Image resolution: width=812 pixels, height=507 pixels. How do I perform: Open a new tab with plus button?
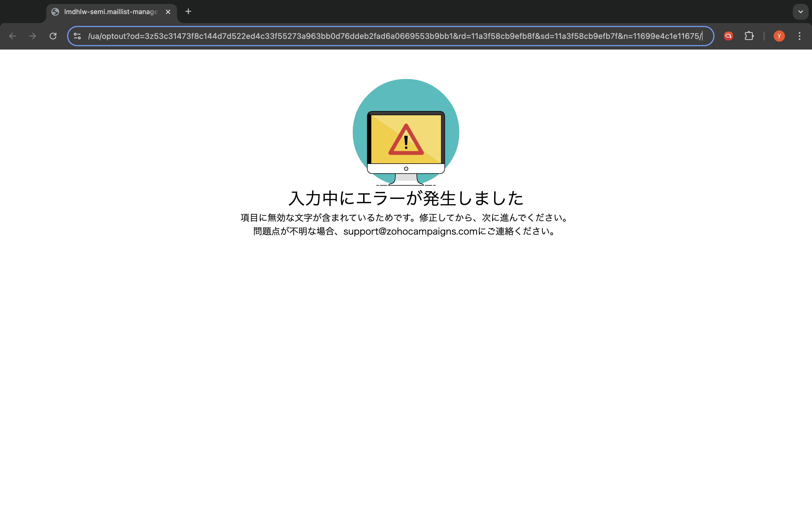[x=188, y=12]
